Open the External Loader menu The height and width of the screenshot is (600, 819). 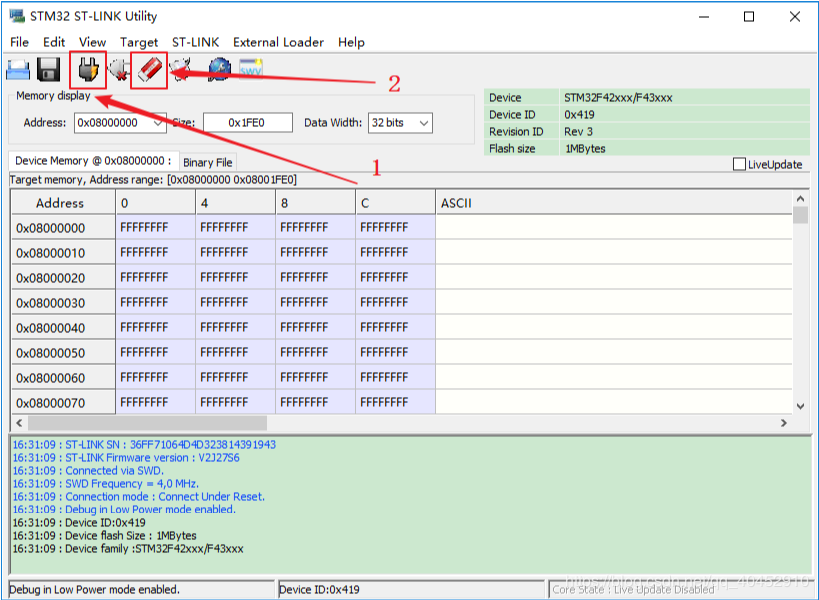pos(278,42)
